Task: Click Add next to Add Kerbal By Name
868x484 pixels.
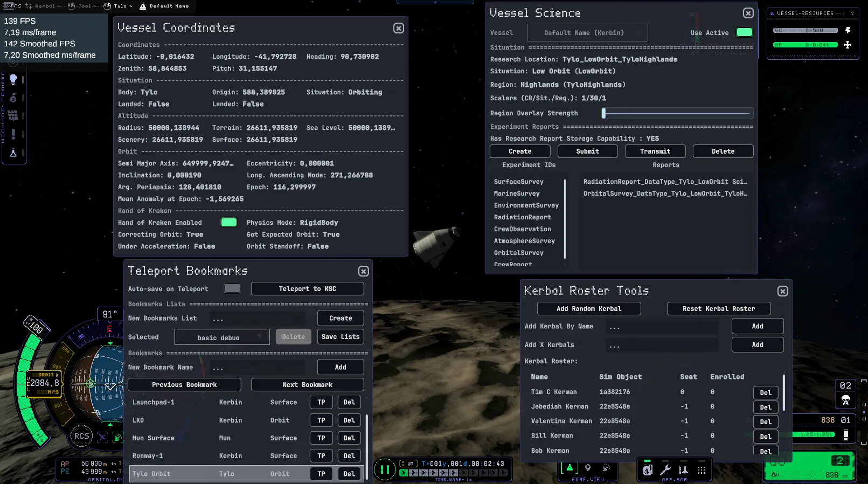Action: click(x=758, y=326)
